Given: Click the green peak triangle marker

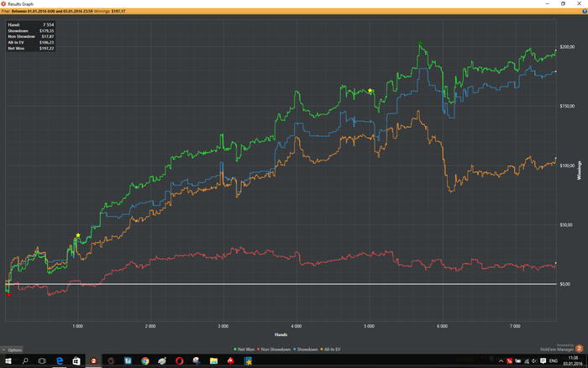Looking at the screenshot, I should [420, 43].
